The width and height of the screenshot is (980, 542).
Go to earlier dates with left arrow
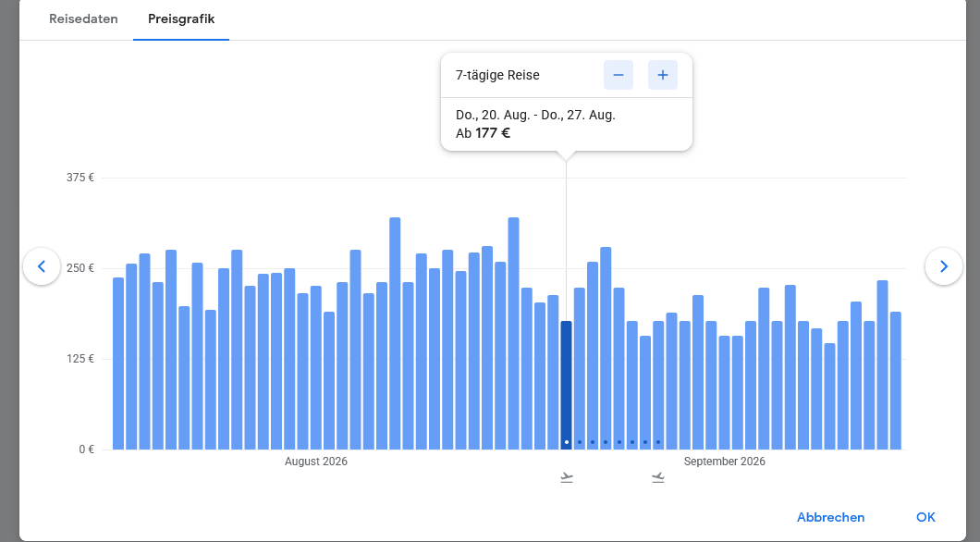point(42,266)
